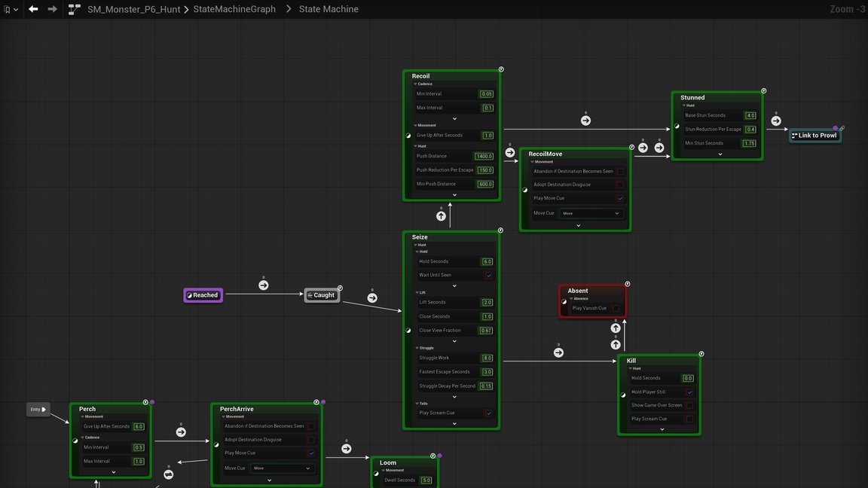Edit Give Up After Seconds in Perch

pos(139,426)
